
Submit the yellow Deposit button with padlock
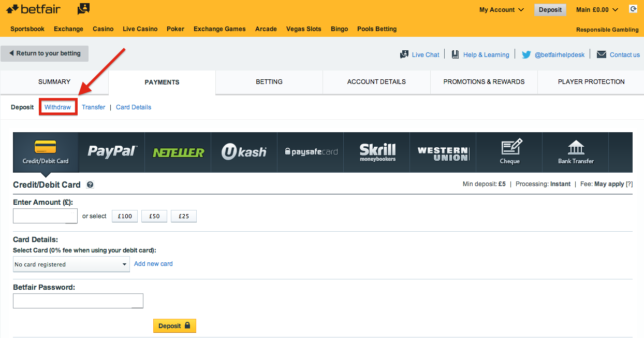click(174, 326)
